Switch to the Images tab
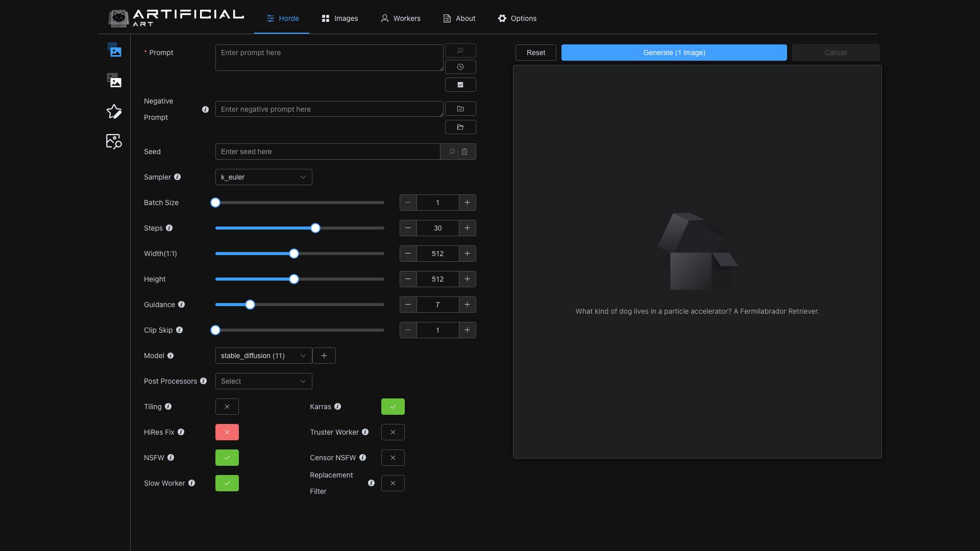Viewport: 980px width, 551px height. point(340,18)
